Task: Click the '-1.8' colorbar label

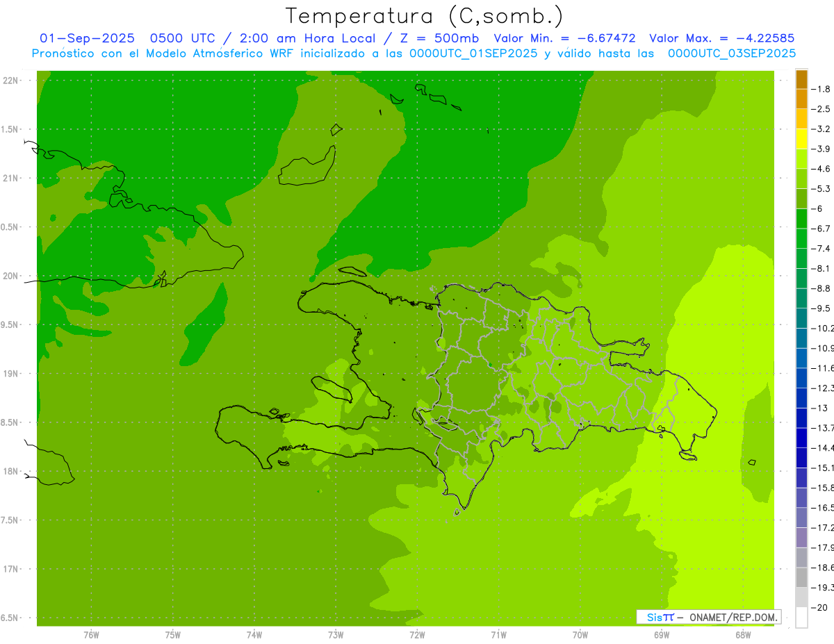Action: pos(821,89)
